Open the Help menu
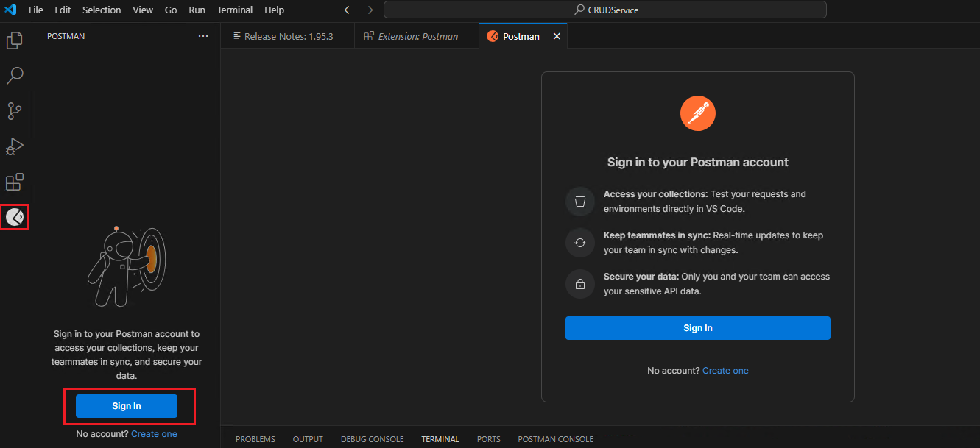Image resolution: width=980 pixels, height=448 pixels. (x=274, y=10)
